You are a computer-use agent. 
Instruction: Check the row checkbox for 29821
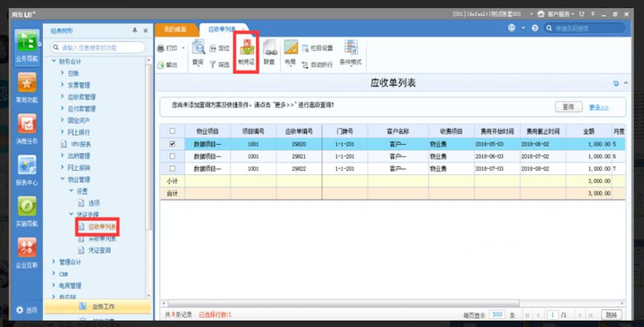172,156
